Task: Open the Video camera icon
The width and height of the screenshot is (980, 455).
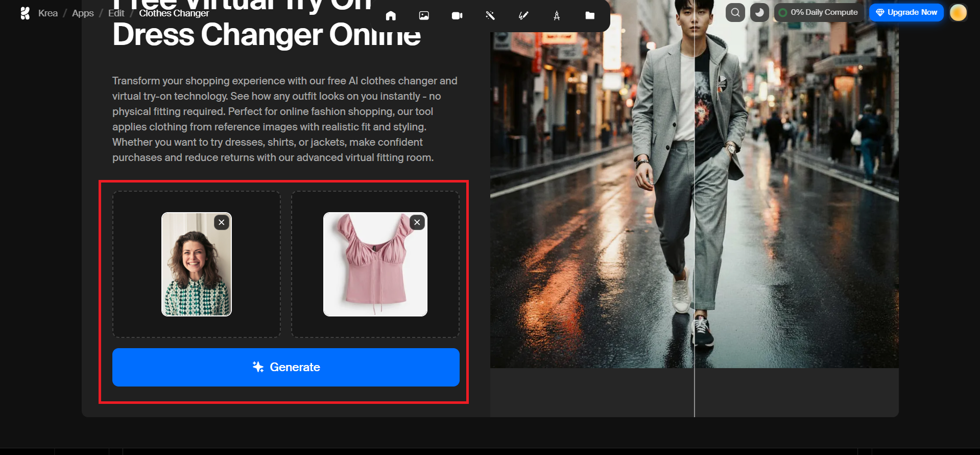Action: 457,15
